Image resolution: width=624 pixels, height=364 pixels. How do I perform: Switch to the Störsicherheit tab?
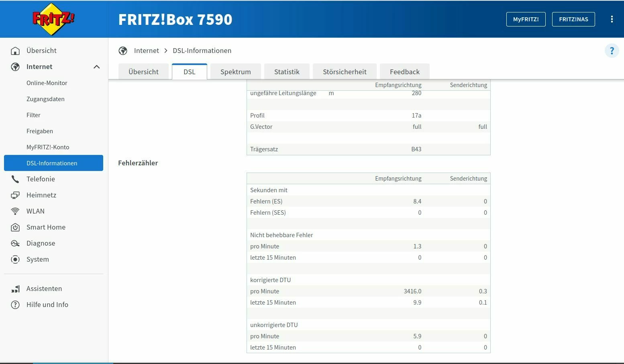click(x=345, y=72)
